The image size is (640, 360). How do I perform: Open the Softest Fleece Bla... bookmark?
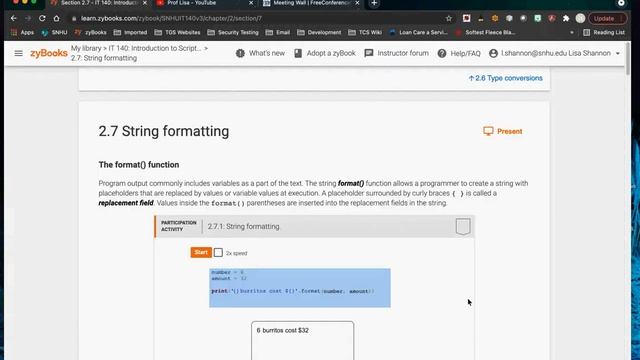[x=486, y=32]
